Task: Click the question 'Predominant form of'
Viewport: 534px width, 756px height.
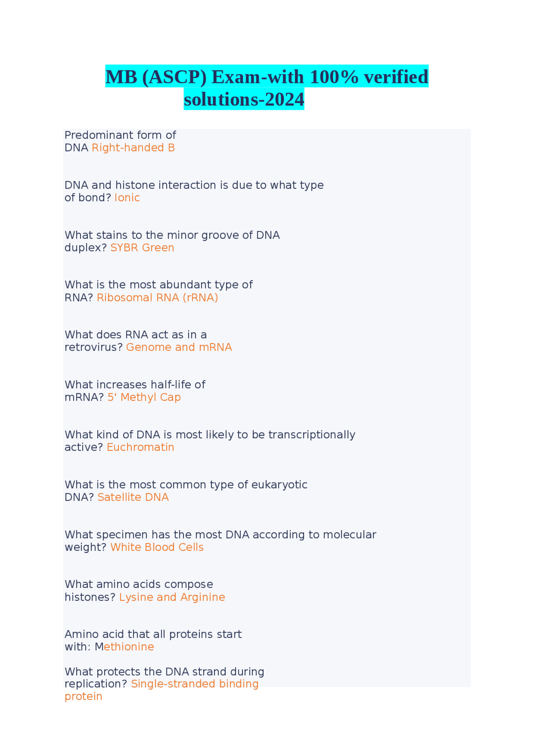Action: tap(120, 135)
